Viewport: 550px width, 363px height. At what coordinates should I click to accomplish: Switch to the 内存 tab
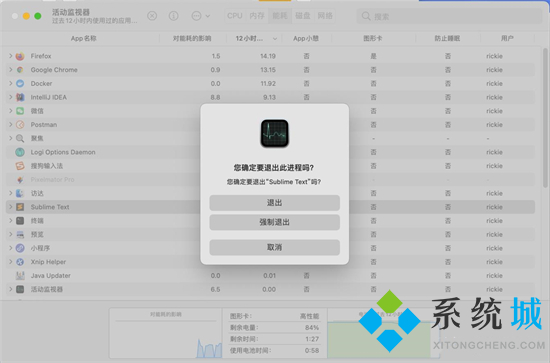coord(257,16)
